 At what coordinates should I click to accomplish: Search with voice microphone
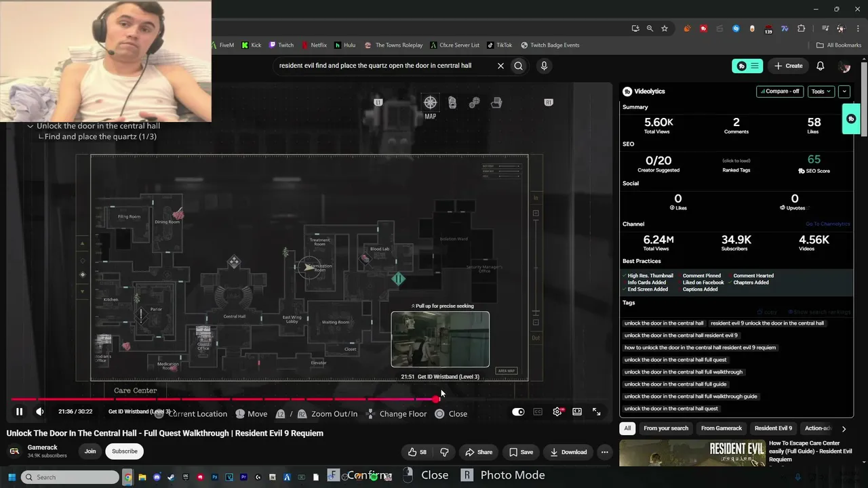(x=544, y=66)
